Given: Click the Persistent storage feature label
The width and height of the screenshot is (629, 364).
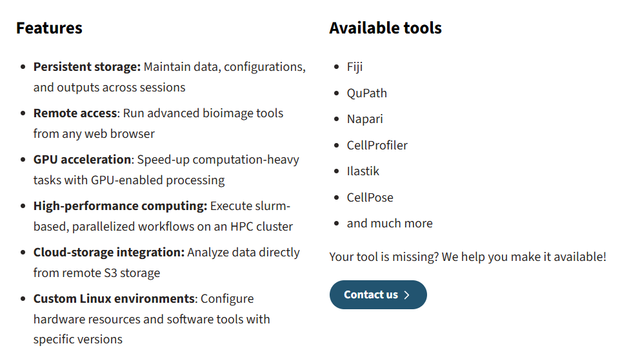Looking at the screenshot, I should [86, 66].
